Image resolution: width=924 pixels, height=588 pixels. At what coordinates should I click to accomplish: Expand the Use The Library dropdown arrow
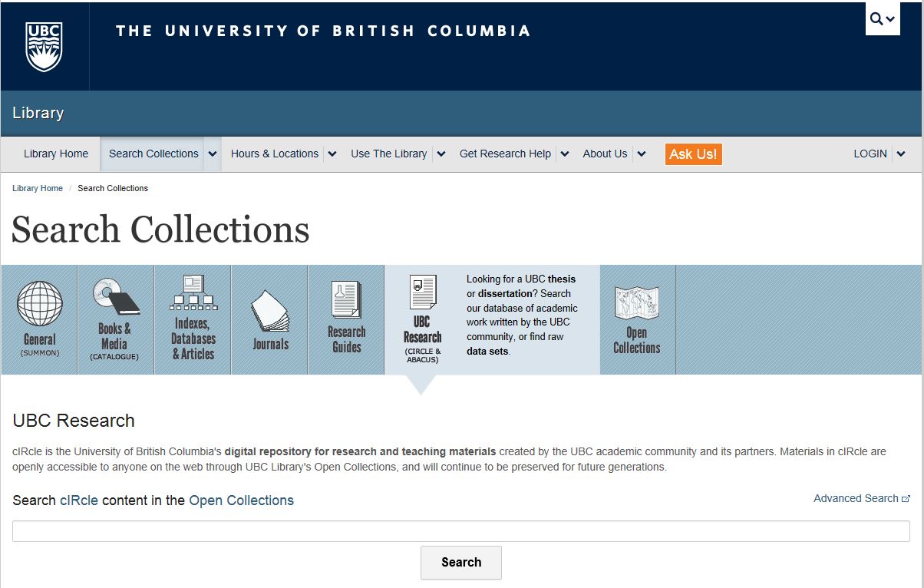tap(441, 154)
